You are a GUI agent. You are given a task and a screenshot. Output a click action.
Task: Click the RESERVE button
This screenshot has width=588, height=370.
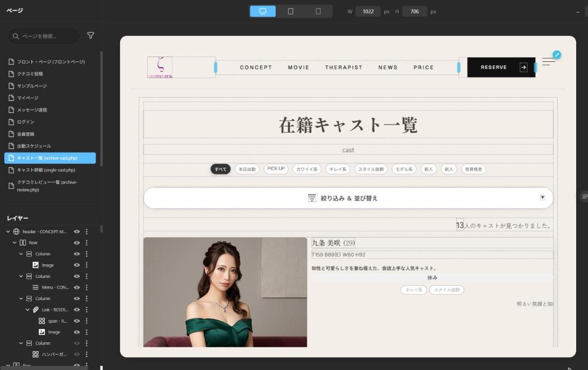pyautogui.click(x=502, y=67)
